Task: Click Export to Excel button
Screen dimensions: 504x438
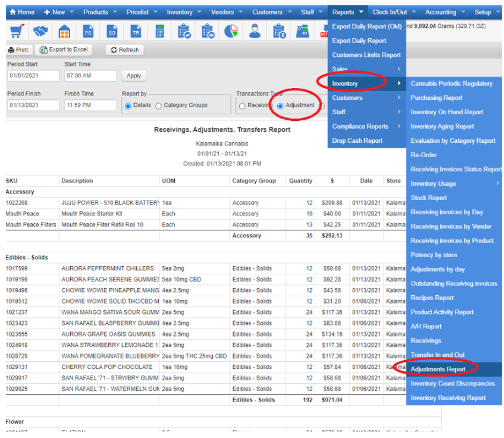Action: [64, 49]
